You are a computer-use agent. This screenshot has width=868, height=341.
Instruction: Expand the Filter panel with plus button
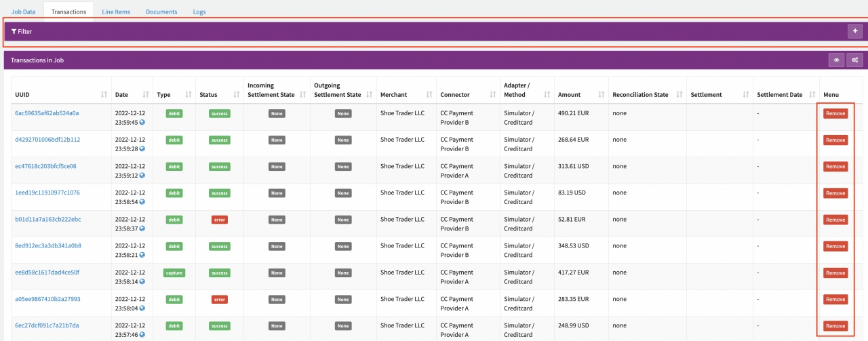(855, 31)
